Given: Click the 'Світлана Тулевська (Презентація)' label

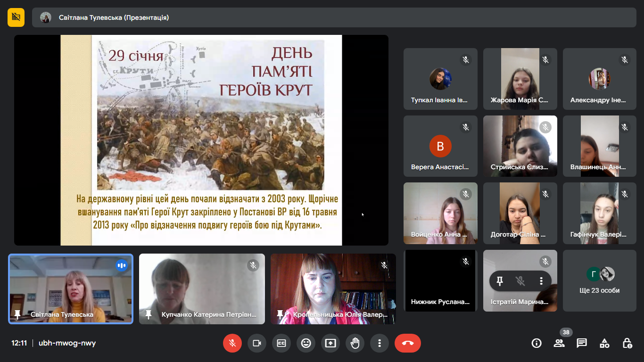Looking at the screenshot, I should (114, 17).
